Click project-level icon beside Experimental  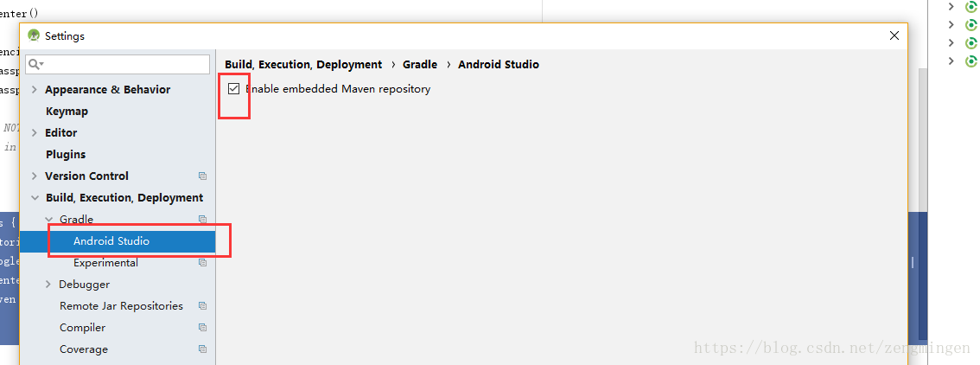click(202, 263)
